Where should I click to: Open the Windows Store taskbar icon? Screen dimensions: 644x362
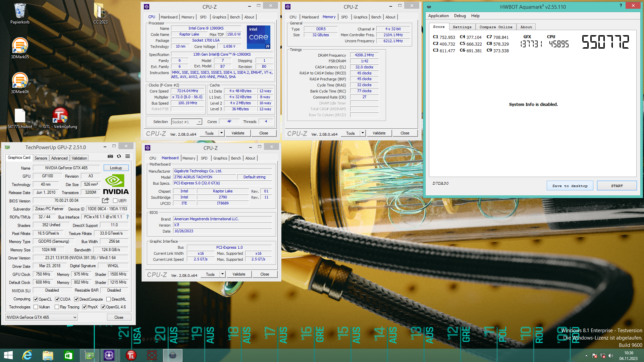68,355
